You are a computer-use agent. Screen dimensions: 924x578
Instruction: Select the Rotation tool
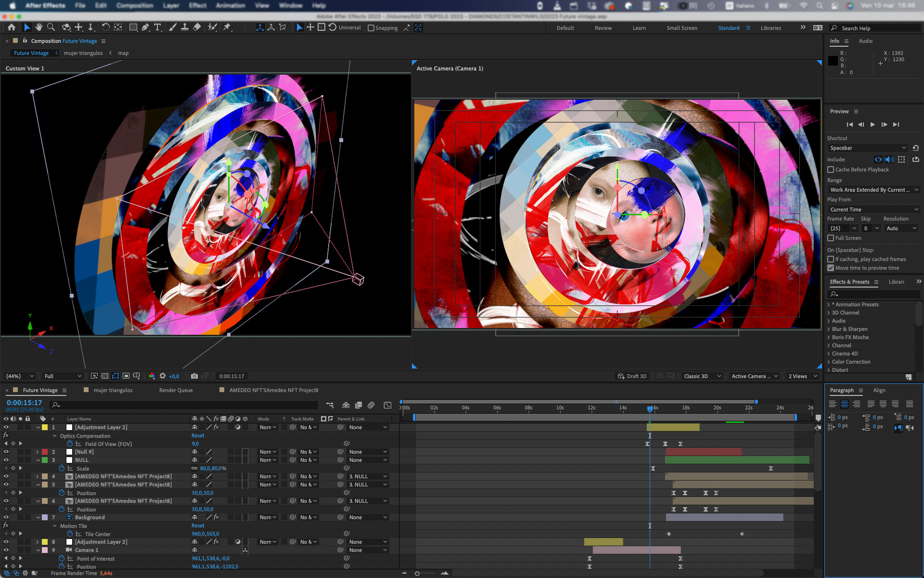[105, 27]
